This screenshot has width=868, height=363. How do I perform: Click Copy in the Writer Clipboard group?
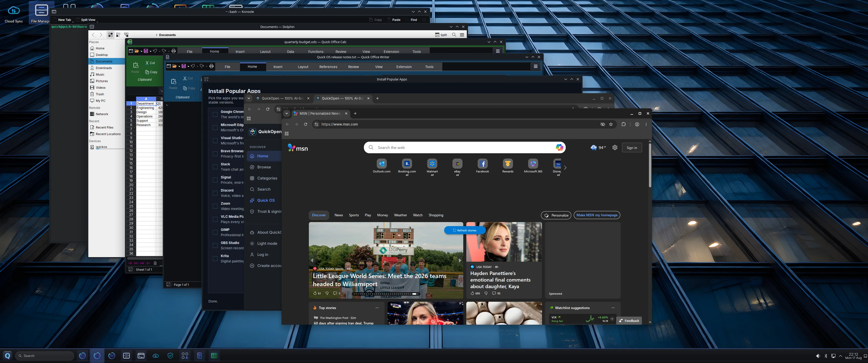coord(189,88)
